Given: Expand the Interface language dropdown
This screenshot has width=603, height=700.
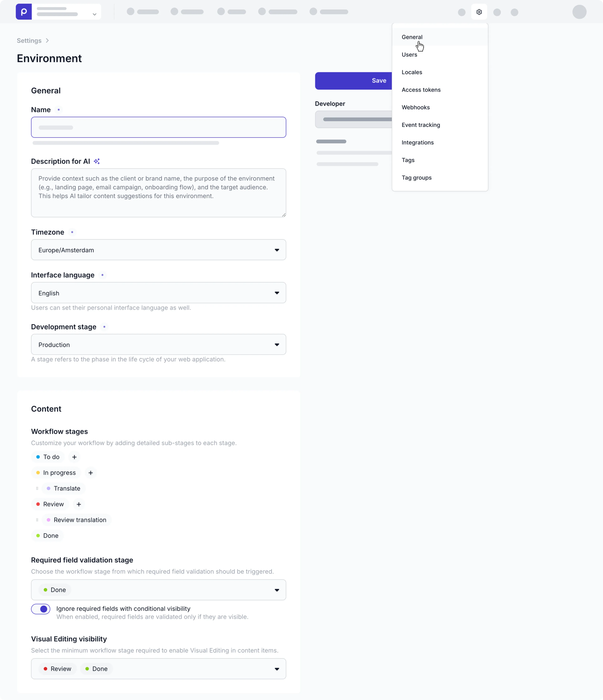Looking at the screenshot, I should coord(158,293).
